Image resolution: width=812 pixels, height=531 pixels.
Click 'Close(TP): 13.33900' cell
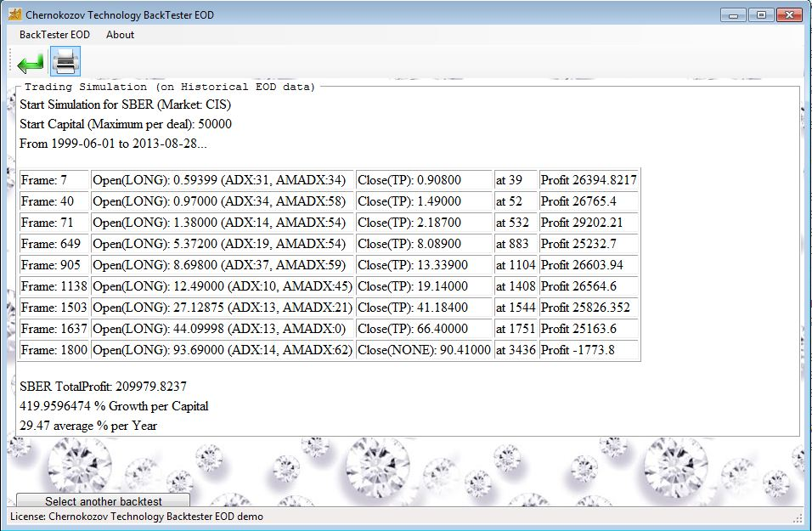(424, 265)
